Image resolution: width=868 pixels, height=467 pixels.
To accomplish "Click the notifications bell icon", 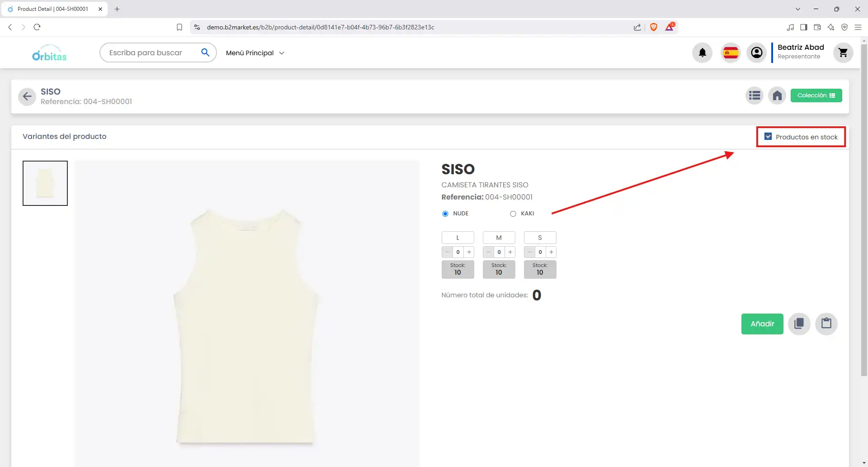I will [702, 53].
